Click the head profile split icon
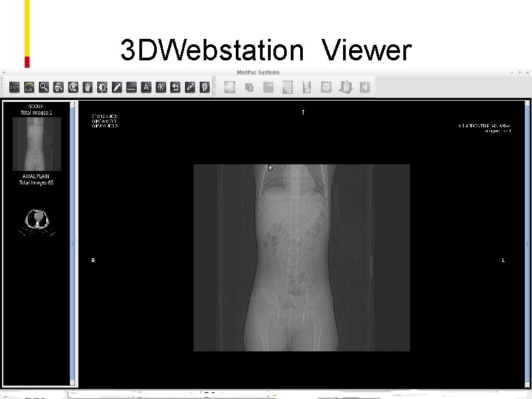 coord(204,87)
